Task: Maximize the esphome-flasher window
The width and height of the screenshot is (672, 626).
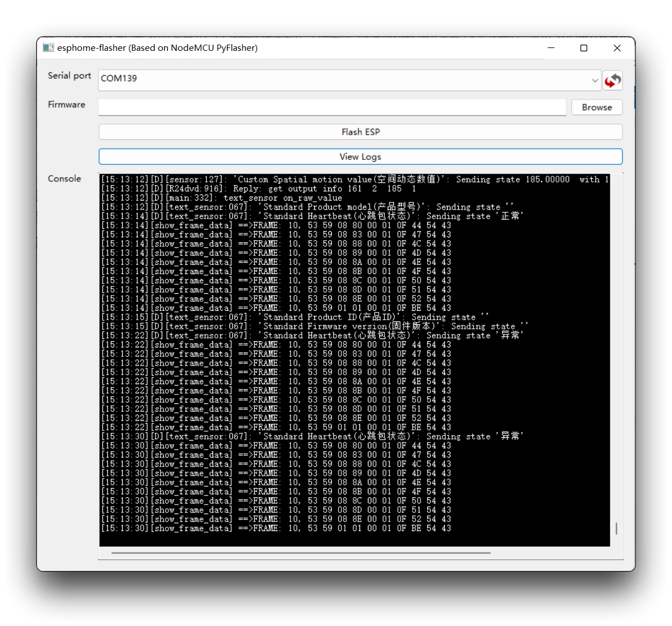Action: click(584, 48)
